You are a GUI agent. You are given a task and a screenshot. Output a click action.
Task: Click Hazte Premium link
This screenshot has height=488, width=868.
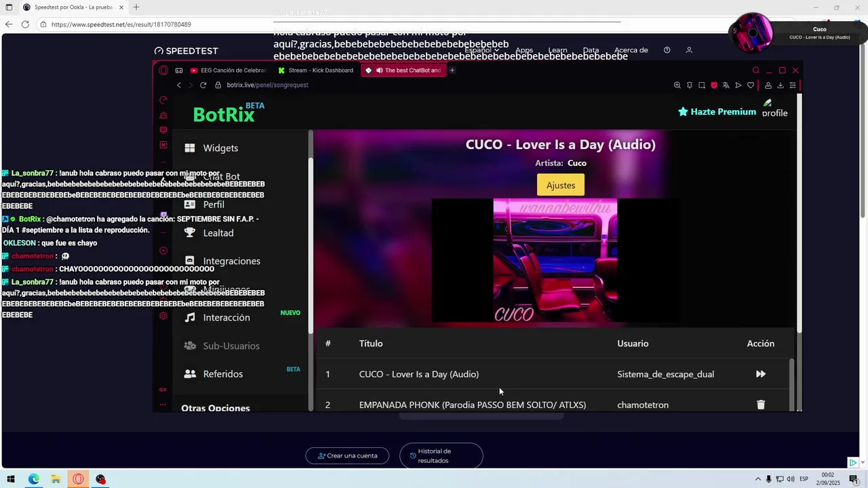[x=717, y=112]
